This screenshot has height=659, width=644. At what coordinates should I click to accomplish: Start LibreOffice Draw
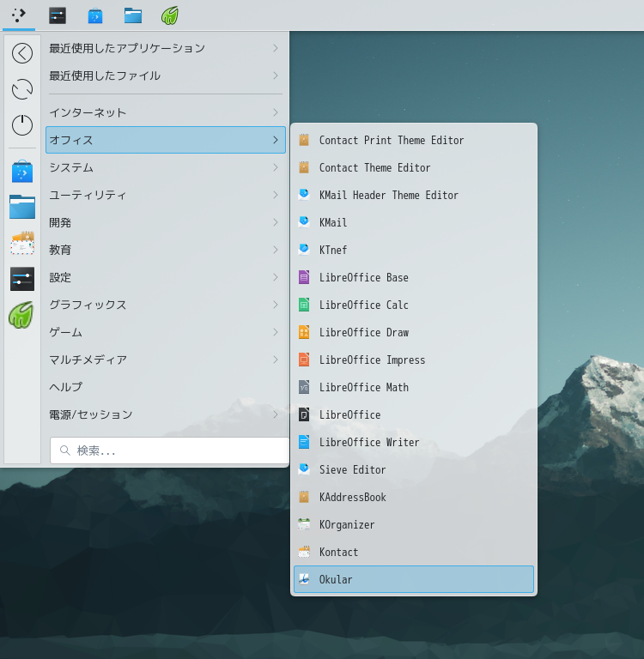tap(363, 332)
